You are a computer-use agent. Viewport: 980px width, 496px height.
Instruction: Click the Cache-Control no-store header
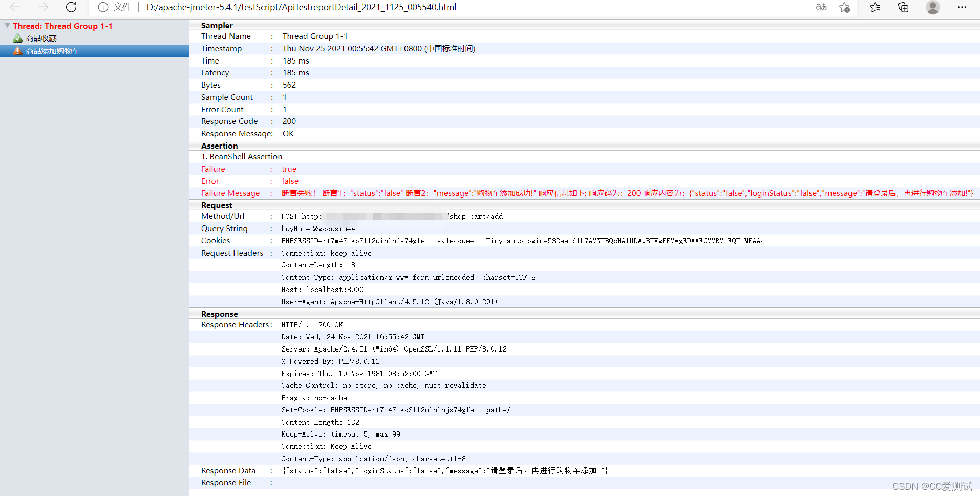[x=384, y=386]
